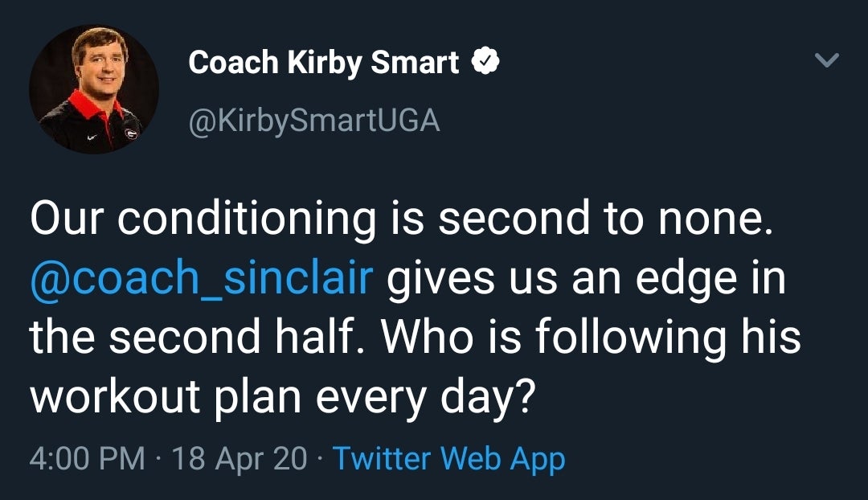This screenshot has width=868, height=500.
Task: Click the phrase "Who is following his"
Action: point(591,337)
